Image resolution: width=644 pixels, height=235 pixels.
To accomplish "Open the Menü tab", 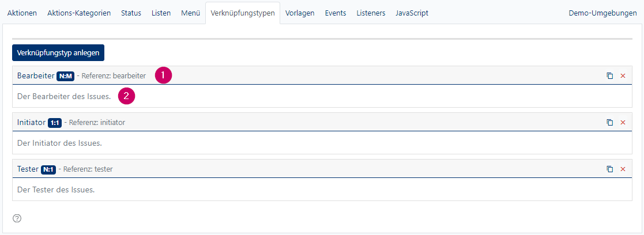I will [x=191, y=13].
